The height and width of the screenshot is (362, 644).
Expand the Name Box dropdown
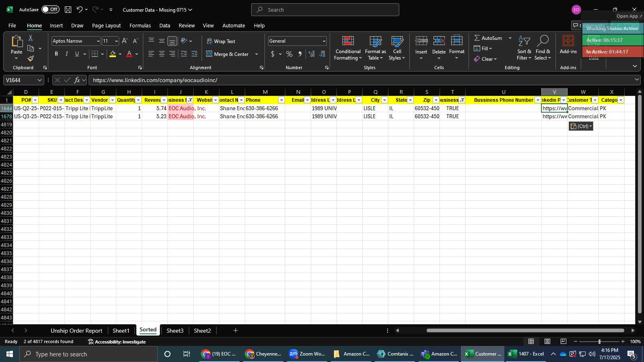[x=39, y=80]
